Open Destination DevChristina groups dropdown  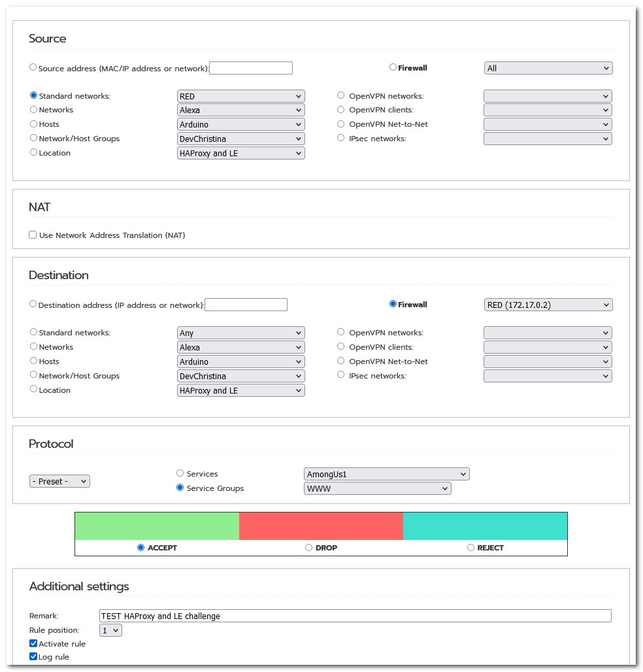pos(240,377)
